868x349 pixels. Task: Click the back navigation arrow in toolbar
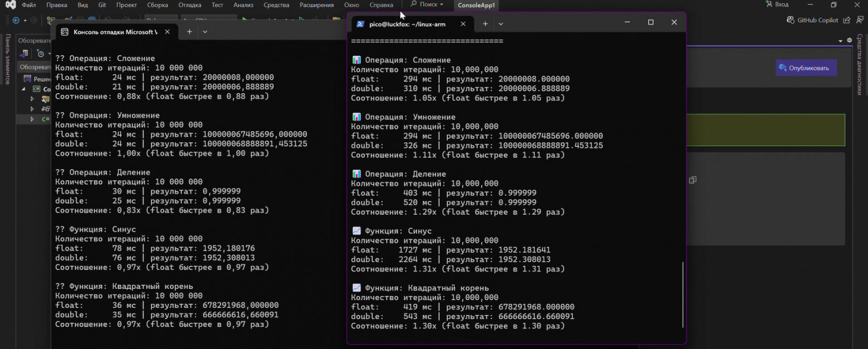tap(16, 21)
